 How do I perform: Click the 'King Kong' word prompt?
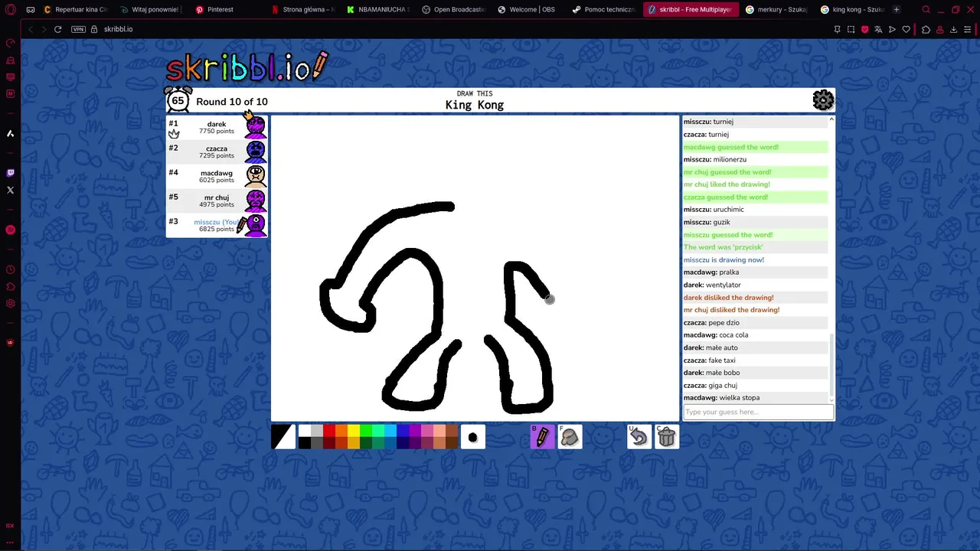(x=475, y=105)
